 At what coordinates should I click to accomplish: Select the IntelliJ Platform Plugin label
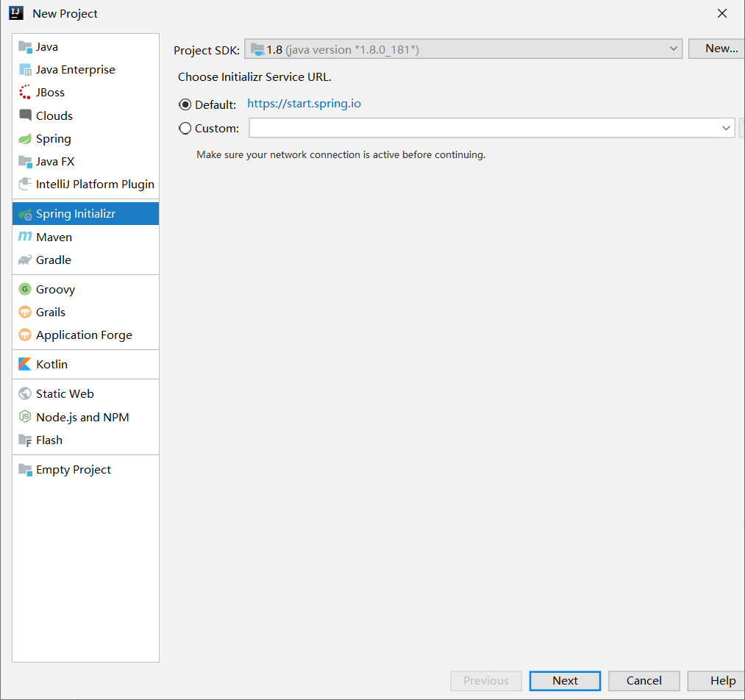[95, 185]
